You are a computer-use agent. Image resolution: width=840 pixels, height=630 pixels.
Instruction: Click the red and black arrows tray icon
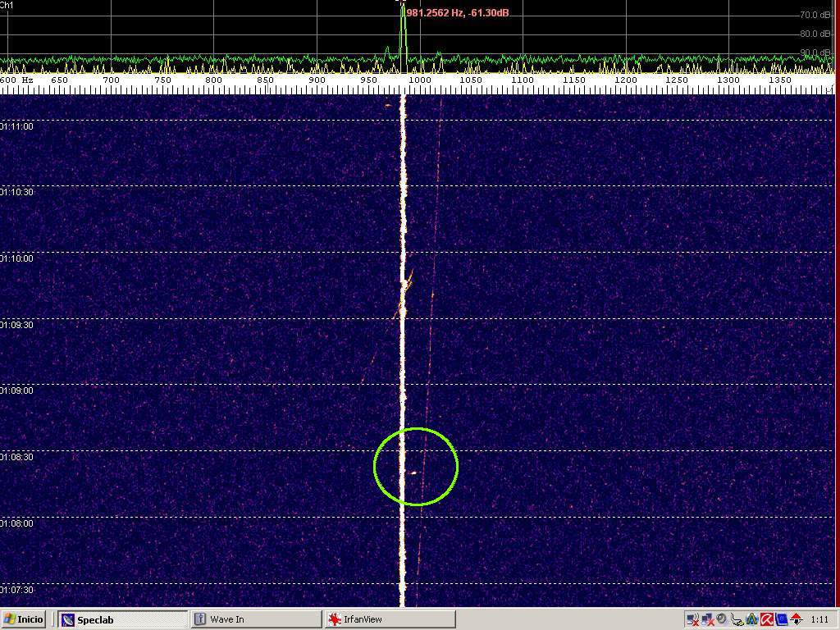[x=796, y=619]
